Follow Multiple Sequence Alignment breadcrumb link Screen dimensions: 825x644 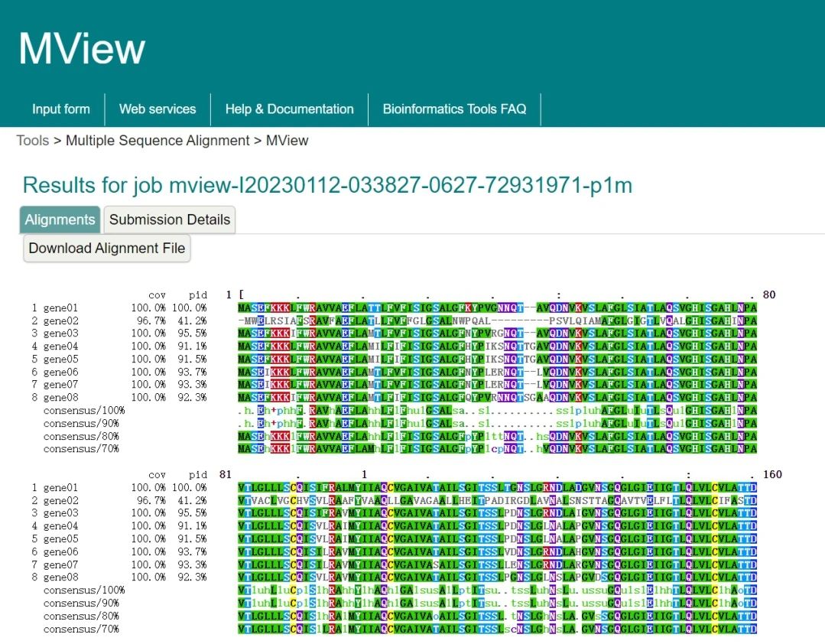158,141
